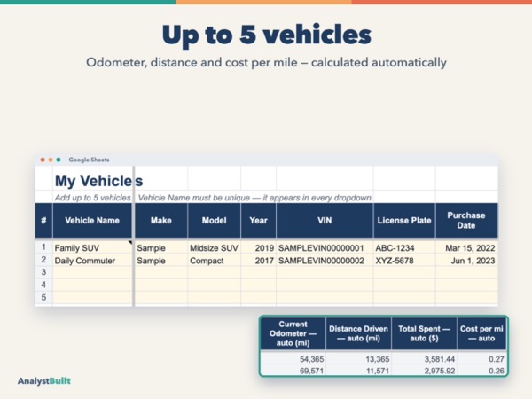Click the Google Sheets window title
The height and width of the screenshot is (399, 532).
point(89,160)
